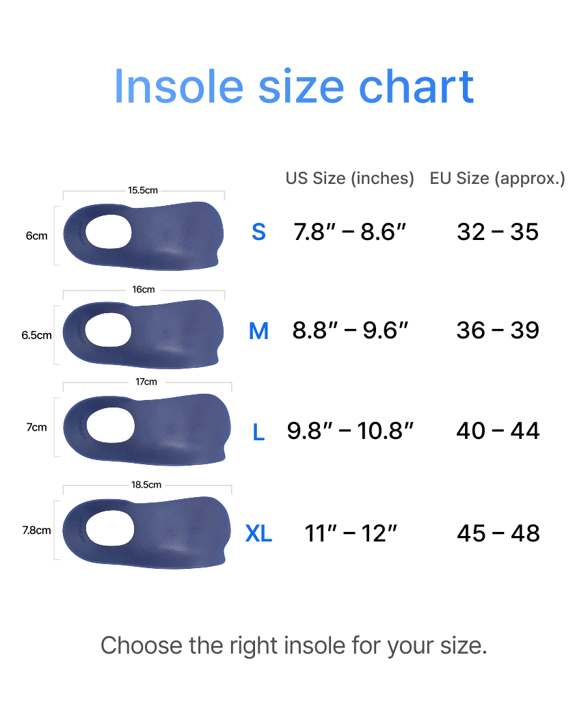Select the 11″ – 12″ US size range
Image resolution: width=588 pixels, height=722 pixels.
(x=351, y=533)
